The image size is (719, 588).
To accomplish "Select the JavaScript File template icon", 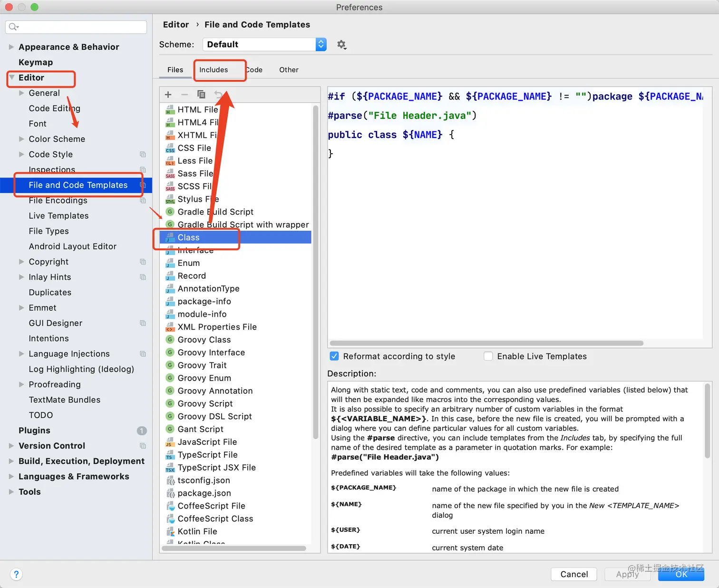I will coord(170,442).
